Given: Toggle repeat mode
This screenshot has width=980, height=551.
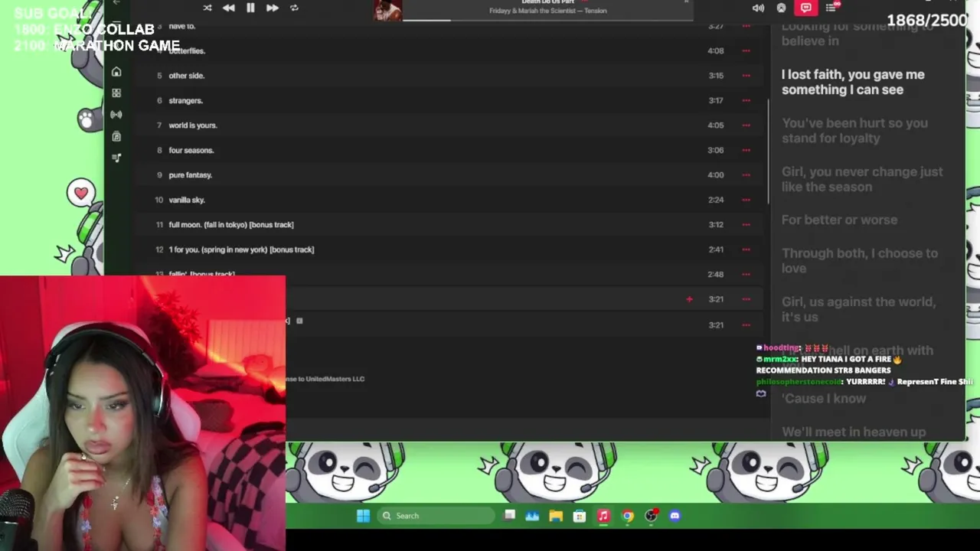Looking at the screenshot, I should [x=294, y=8].
